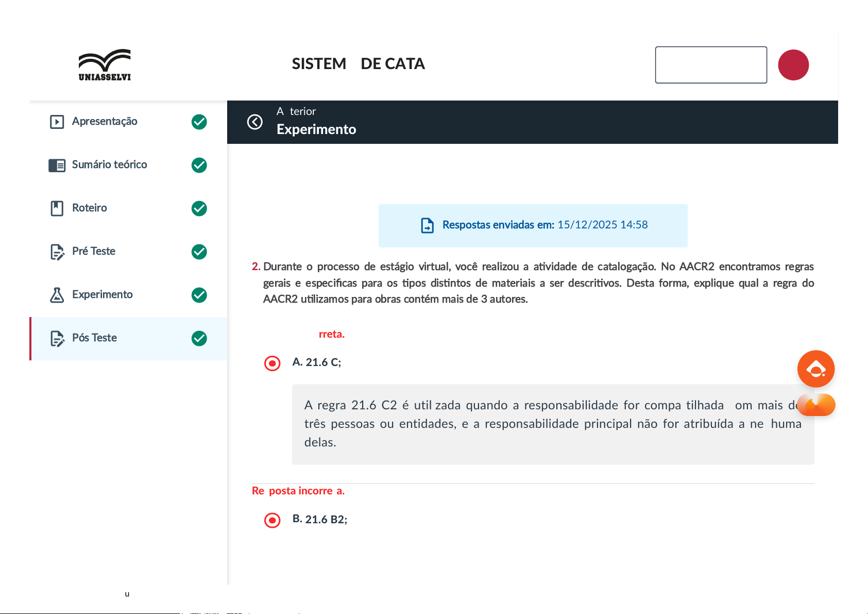Open the Sumário teórico section

pos(109,165)
